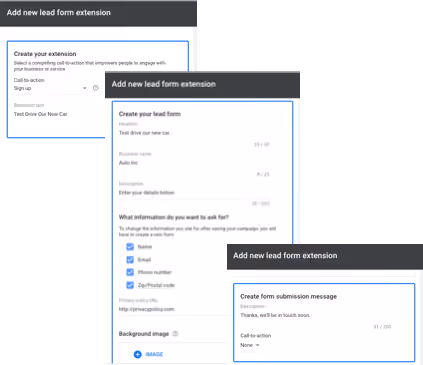Click the IMAGE upload button label
The image size is (423, 365).
[154, 354]
